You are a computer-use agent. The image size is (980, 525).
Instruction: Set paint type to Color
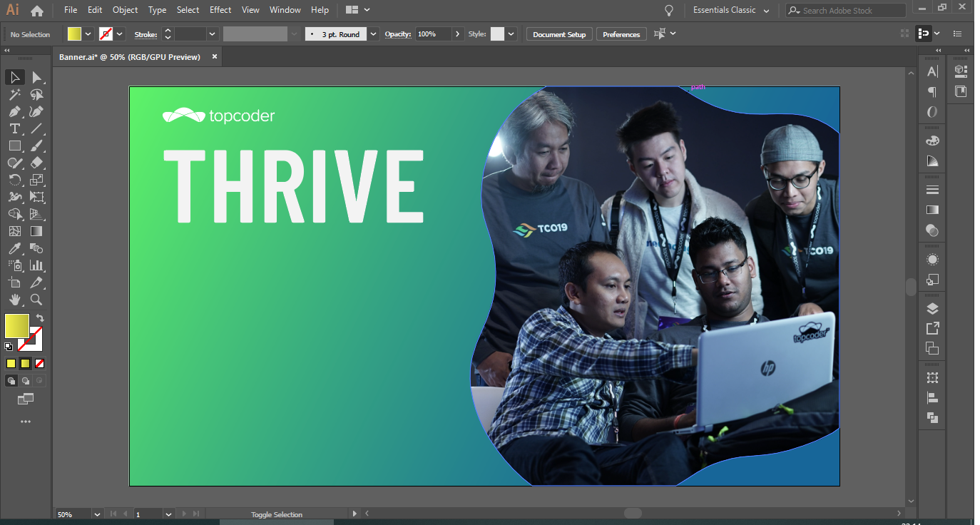pyautogui.click(x=11, y=363)
